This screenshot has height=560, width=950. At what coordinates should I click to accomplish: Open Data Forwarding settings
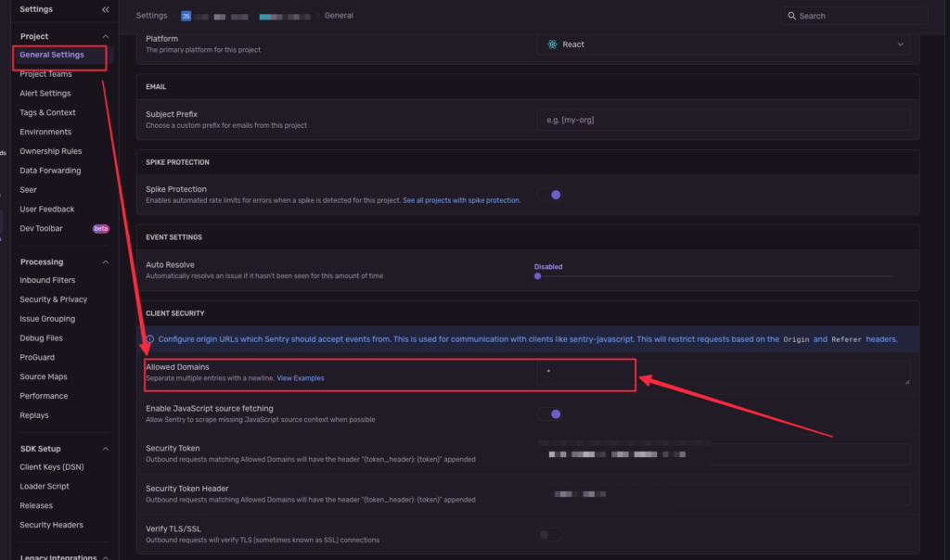(x=50, y=171)
